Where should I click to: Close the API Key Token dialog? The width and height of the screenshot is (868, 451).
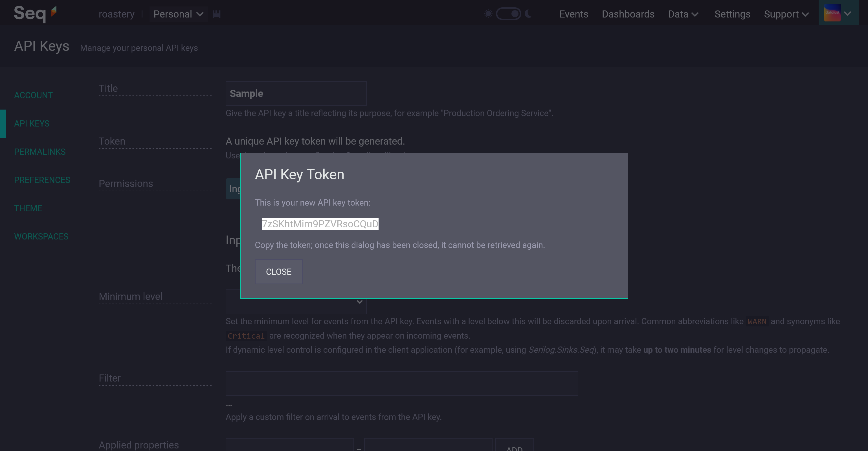(279, 272)
